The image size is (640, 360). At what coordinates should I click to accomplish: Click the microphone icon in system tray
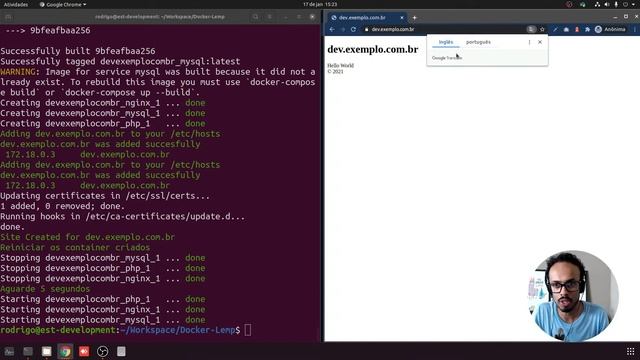[616, 4]
